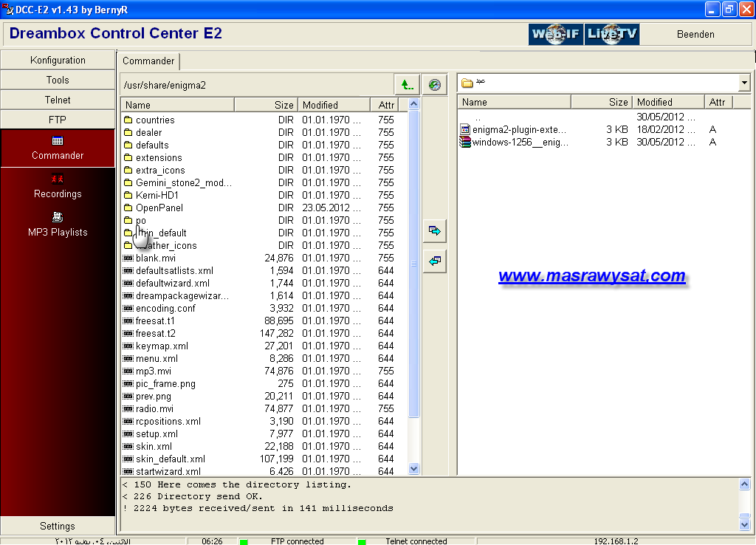Open the Recordings sidebar icon
Image resolution: width=756 pixels, height=545 pixels.
(x=58, y=179)
